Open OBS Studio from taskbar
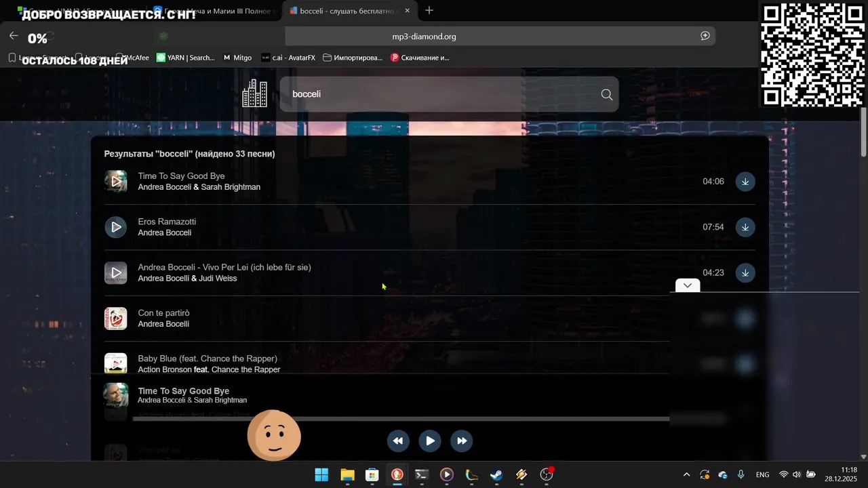This screenshot has height=488, width=868. (547, 474)
